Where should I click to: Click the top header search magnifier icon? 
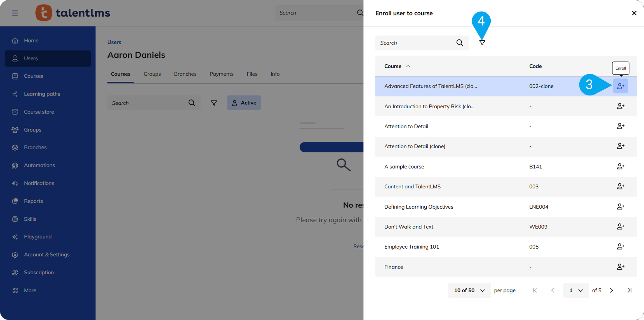[360, 13]
